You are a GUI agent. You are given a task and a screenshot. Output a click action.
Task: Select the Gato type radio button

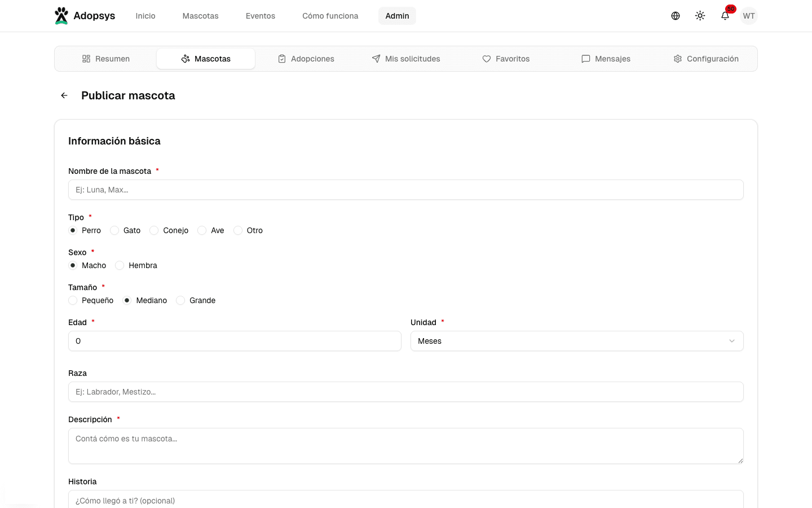pyautogui.click(x=114, y=230)
